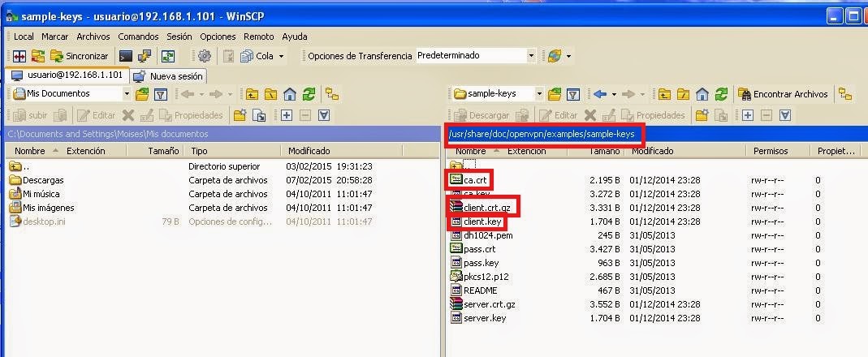Click the Synchronize Browsing folders icon
The height and width of the screenshot is (357, 868).
pyautogui.click(x=37, y=56)
